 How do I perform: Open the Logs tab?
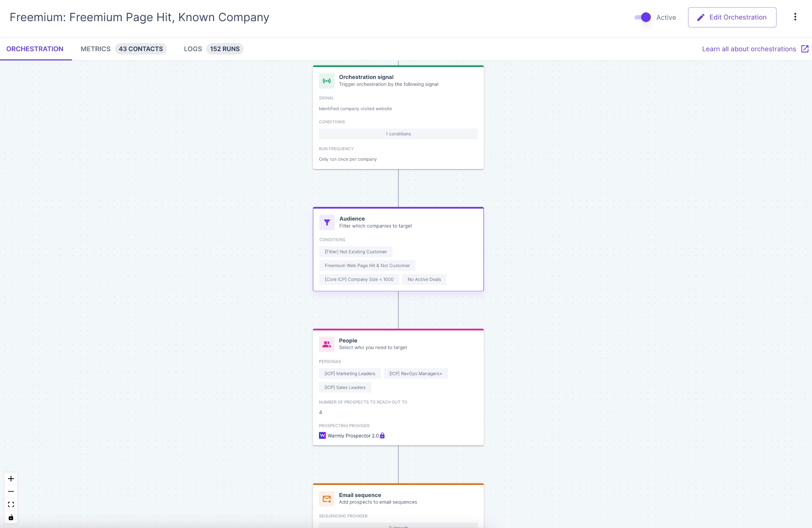tap(193, 49)
